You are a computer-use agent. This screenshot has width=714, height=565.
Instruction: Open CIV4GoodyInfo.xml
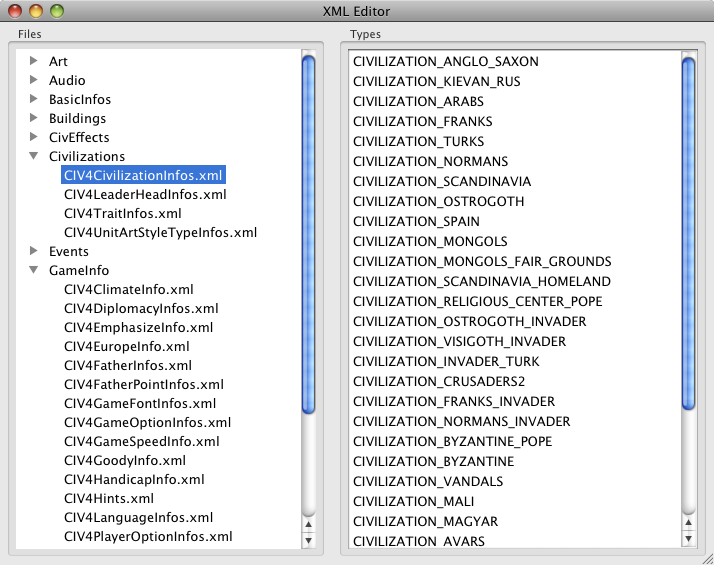[125, 461]
